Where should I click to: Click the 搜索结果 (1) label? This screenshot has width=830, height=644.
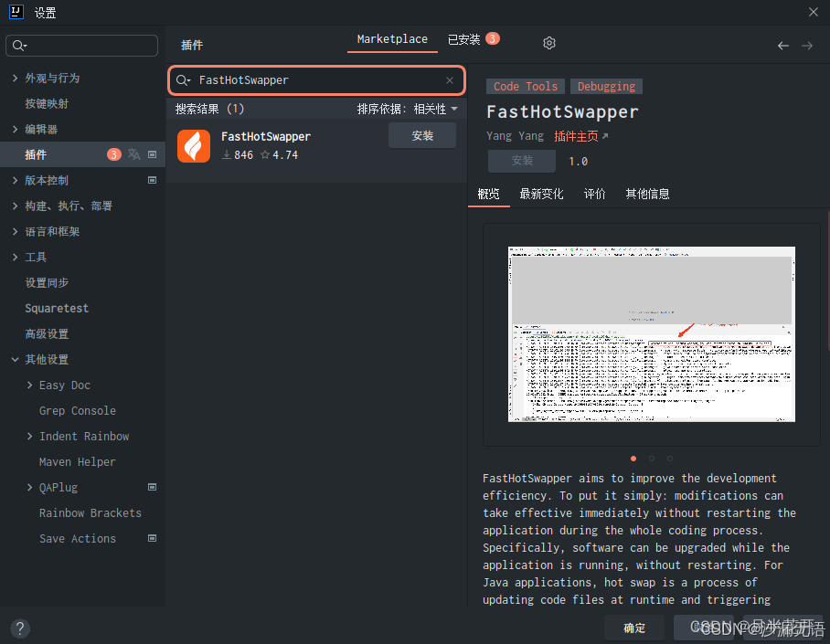[x=209, y=109]
